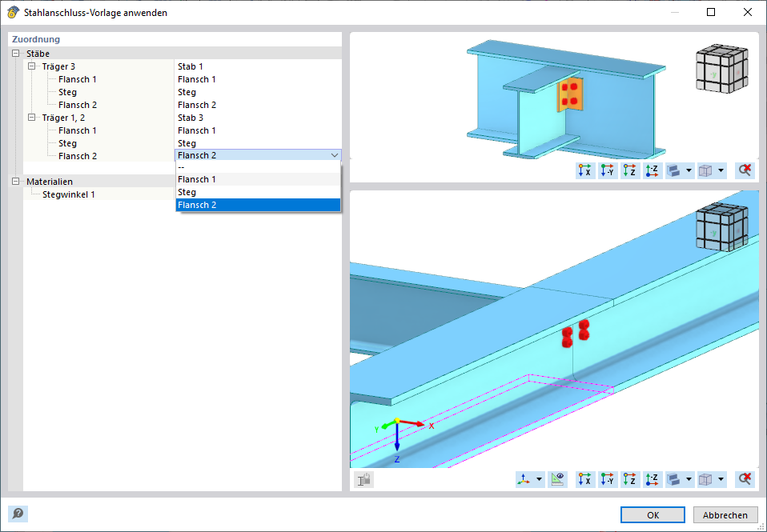The width and height of the screenshot is (767, 532).
Task: Click the Zuordnung panel heading
Action: click(x=36, y=39)
